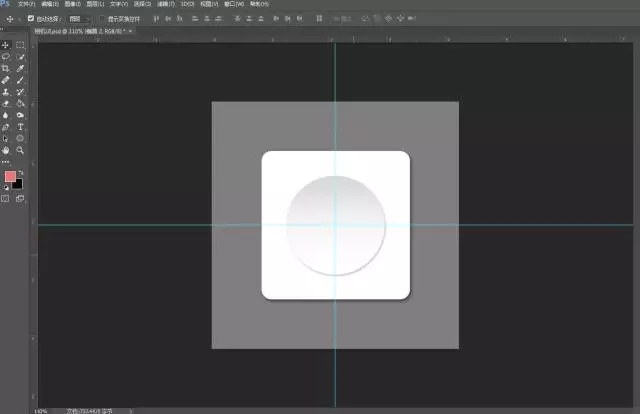The image size is (640, 414).
Task: Click the Distribute spacing icon in options bar
Action: (319, 18)
